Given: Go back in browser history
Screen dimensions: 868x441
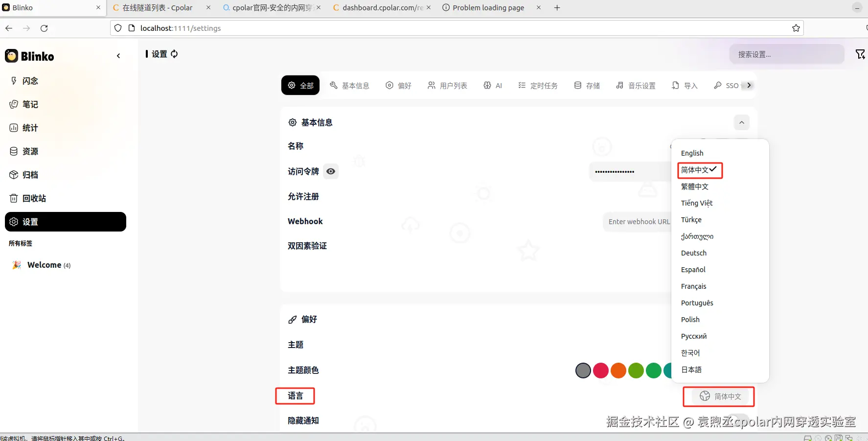Looking at the screenshot, I should click(x=9, y=28).
